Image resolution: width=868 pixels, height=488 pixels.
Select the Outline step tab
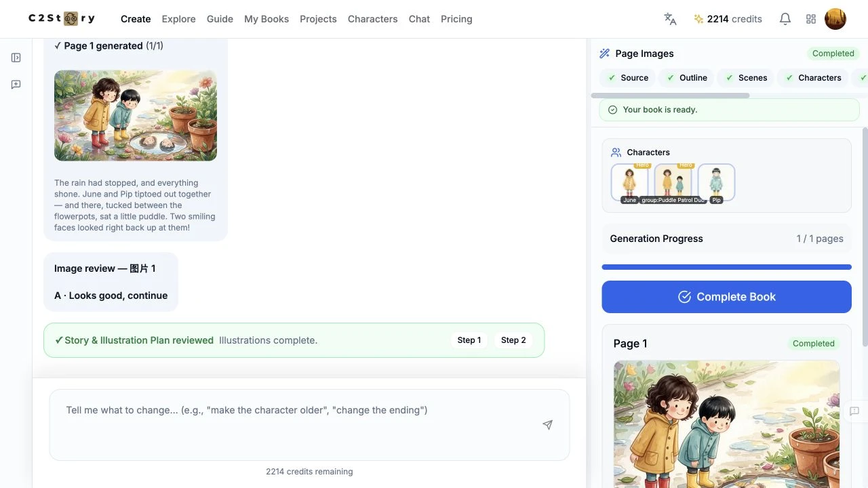pos(687,78)
